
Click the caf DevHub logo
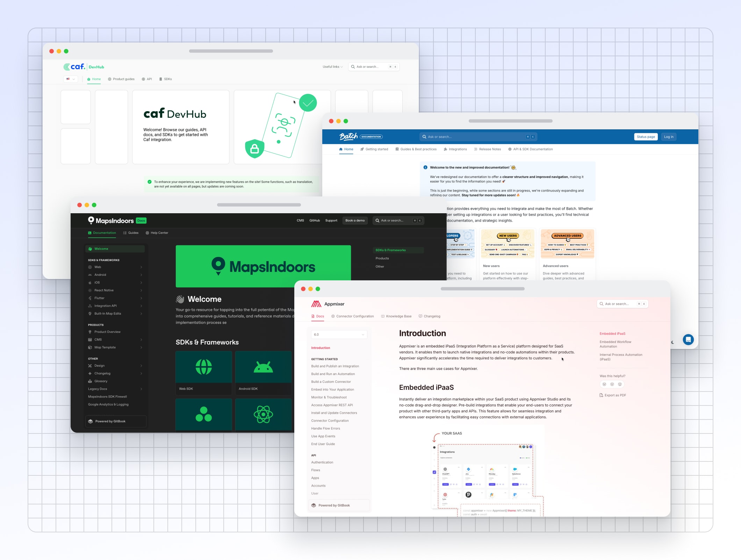[84, 66]
